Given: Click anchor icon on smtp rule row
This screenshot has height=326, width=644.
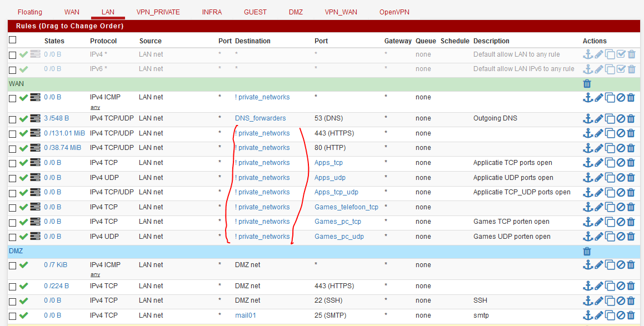Looking at the screenshot, I should (x=588, y=316).
